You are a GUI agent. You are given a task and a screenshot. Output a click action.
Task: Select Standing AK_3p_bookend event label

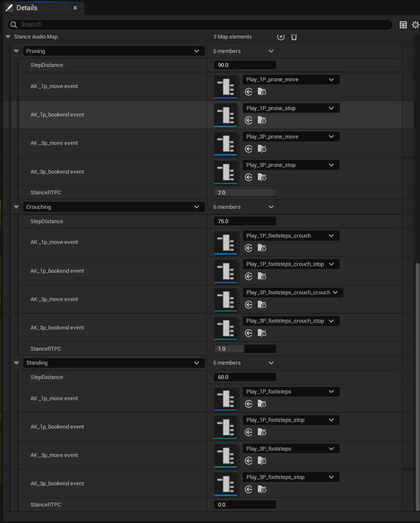57,484
